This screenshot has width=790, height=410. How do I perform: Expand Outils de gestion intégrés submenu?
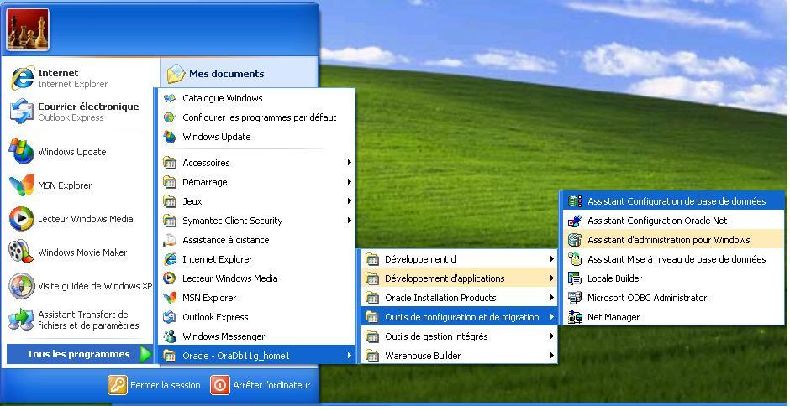pyautogui.click(x=459, y=336)
